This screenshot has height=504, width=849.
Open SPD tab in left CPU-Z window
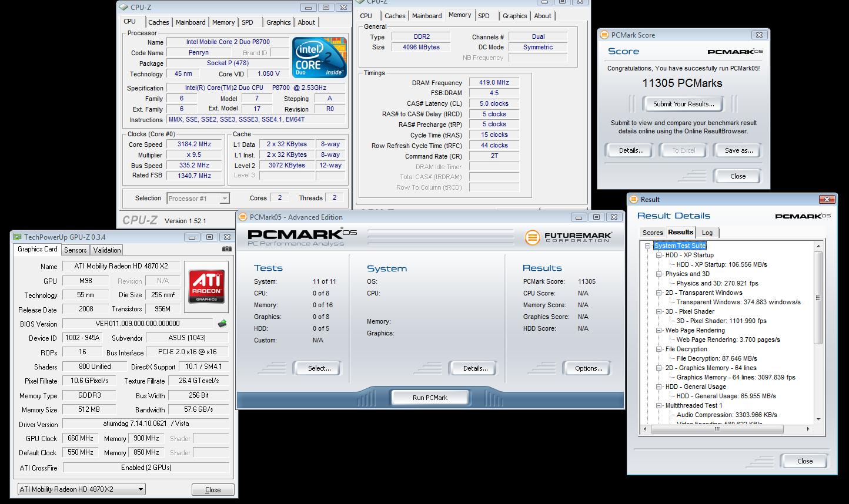pyautogui.click(x=248, y=22)
